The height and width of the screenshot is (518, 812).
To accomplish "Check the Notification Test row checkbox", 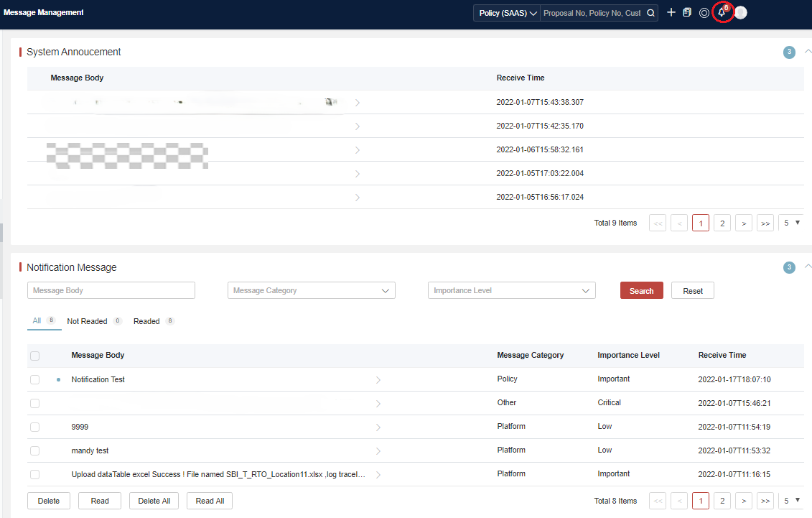I will point(35,379).
